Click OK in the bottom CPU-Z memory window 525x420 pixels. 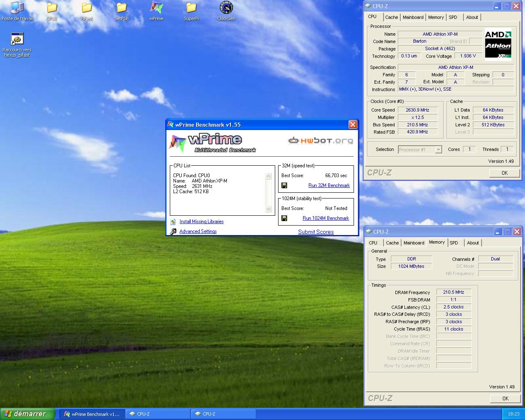(x=505, y=399)
